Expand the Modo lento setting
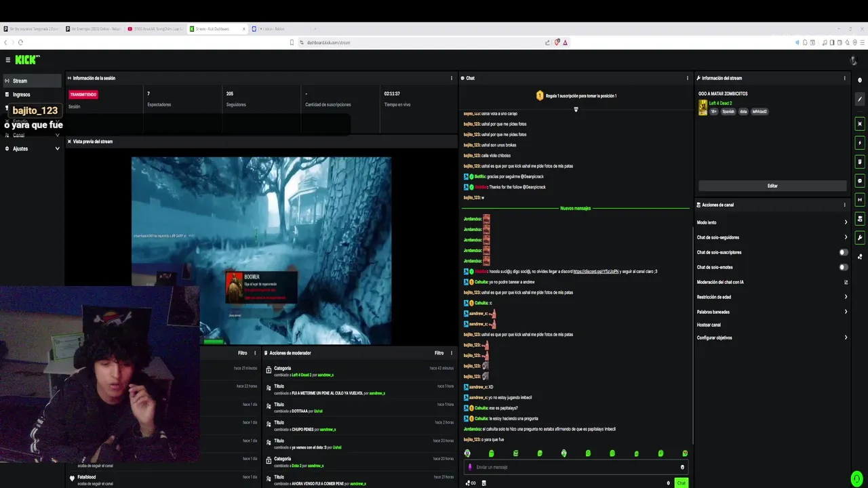Image resolution: width=868 pixels, height=488 pixels. [x=772, y=222]
